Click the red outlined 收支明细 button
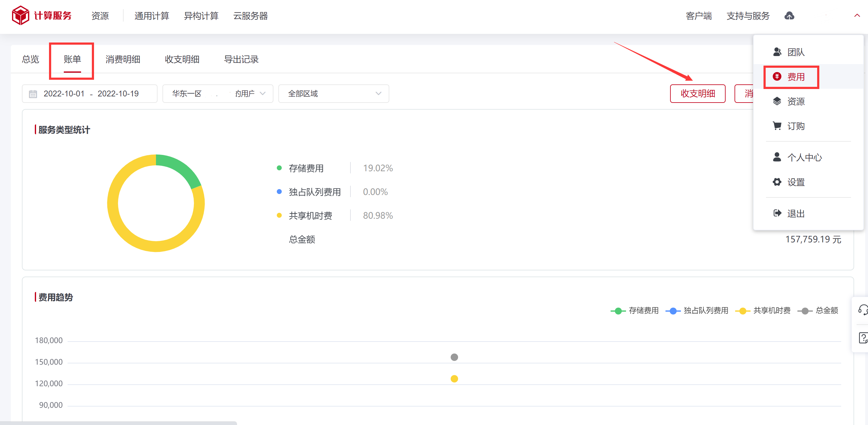 698,94
